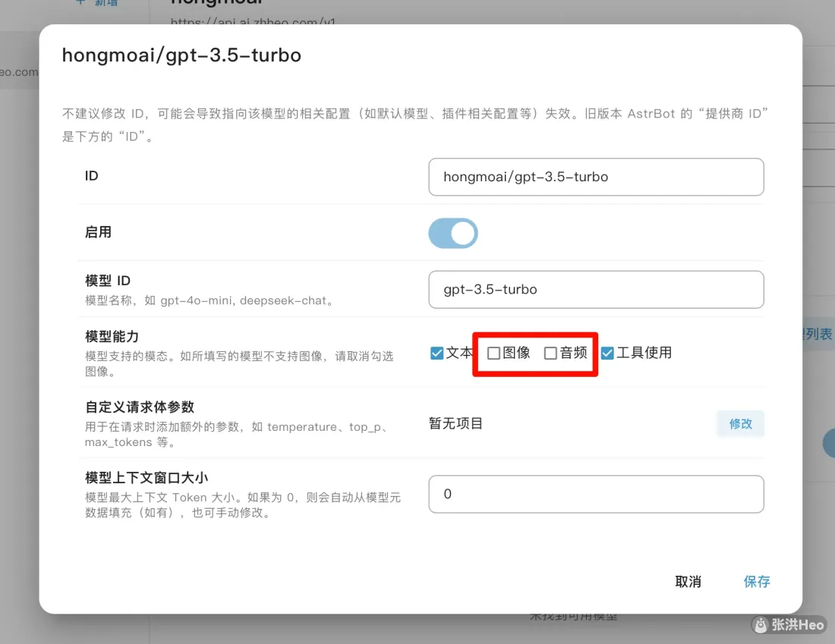
Task: Uncheck the 文本 capability checkbox
Action: pyautogui.click(x=436, y=353)
